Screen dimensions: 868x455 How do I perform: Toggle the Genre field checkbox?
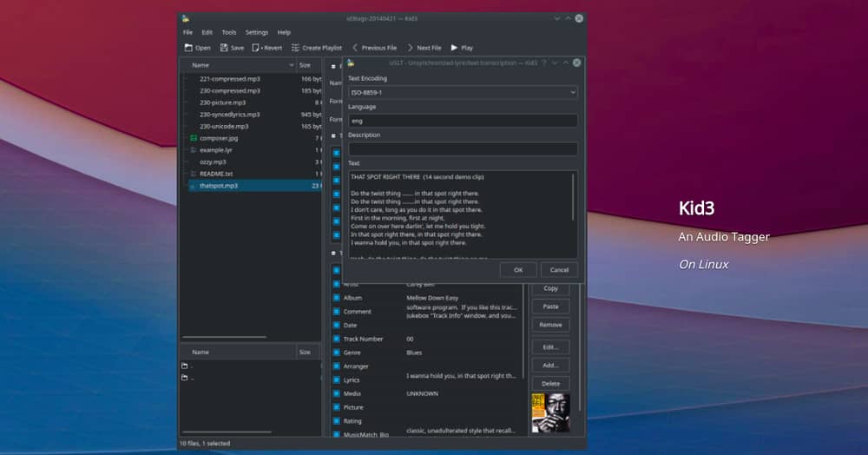coord(336,353)
